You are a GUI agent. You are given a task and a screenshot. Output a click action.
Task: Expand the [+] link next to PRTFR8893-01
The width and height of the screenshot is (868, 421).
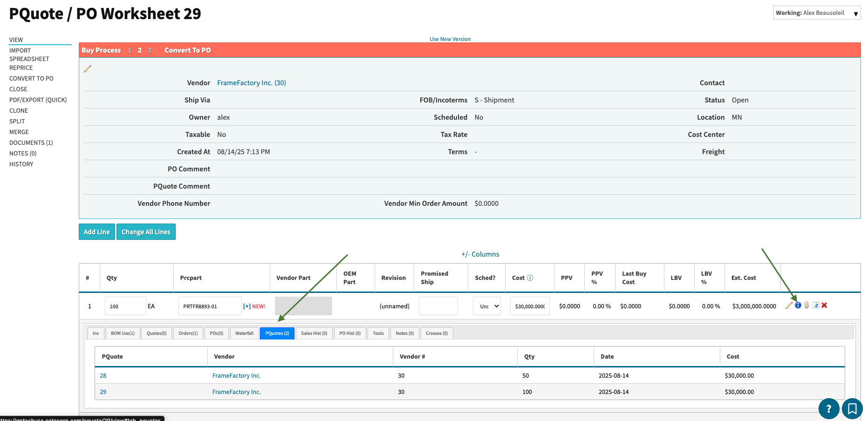coord(247,306)
